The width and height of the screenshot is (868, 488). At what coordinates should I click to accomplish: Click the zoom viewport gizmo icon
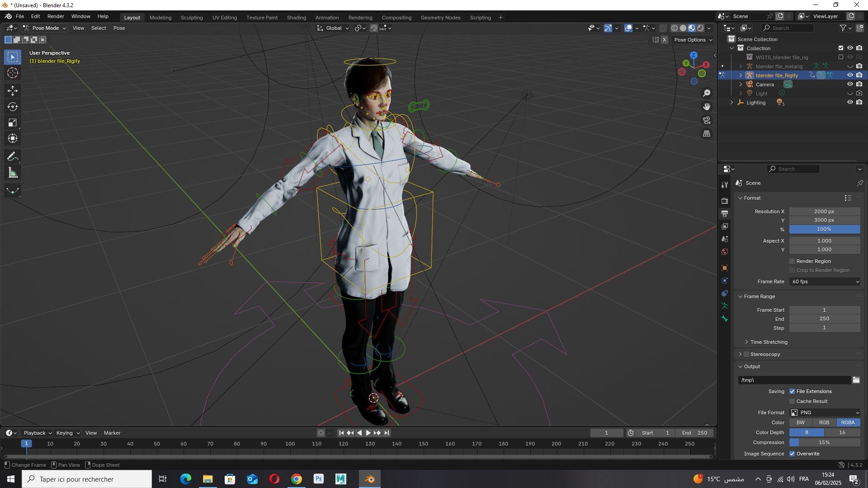point(707,93)
